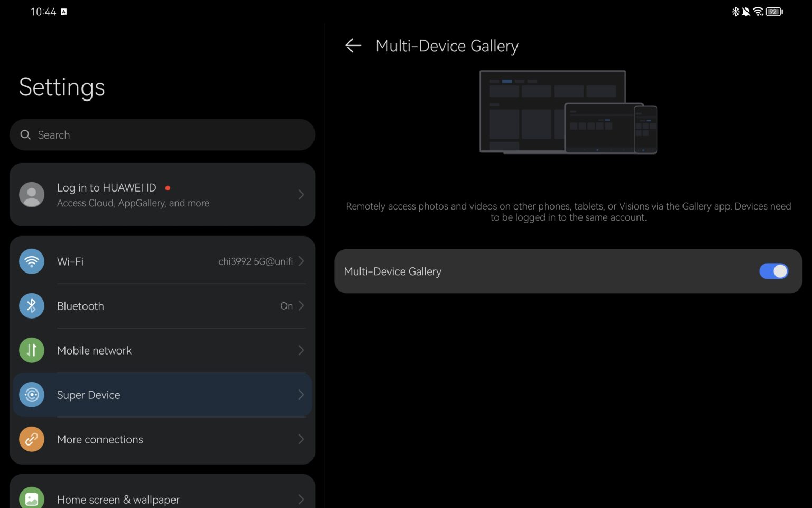Tap the HUAWEI ID avatar icon
The height and width of the screenshot is (508, 812).
coord(32,195)
